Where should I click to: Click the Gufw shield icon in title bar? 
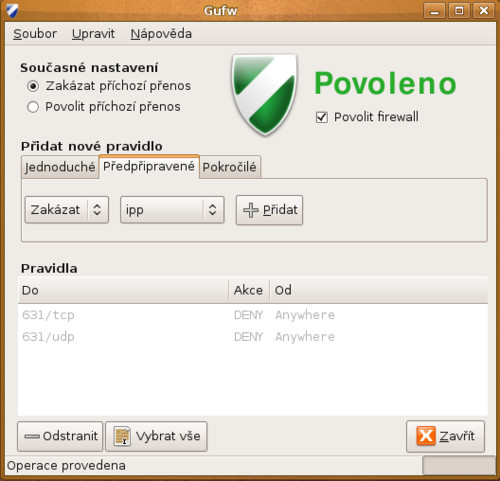point(12,11)
